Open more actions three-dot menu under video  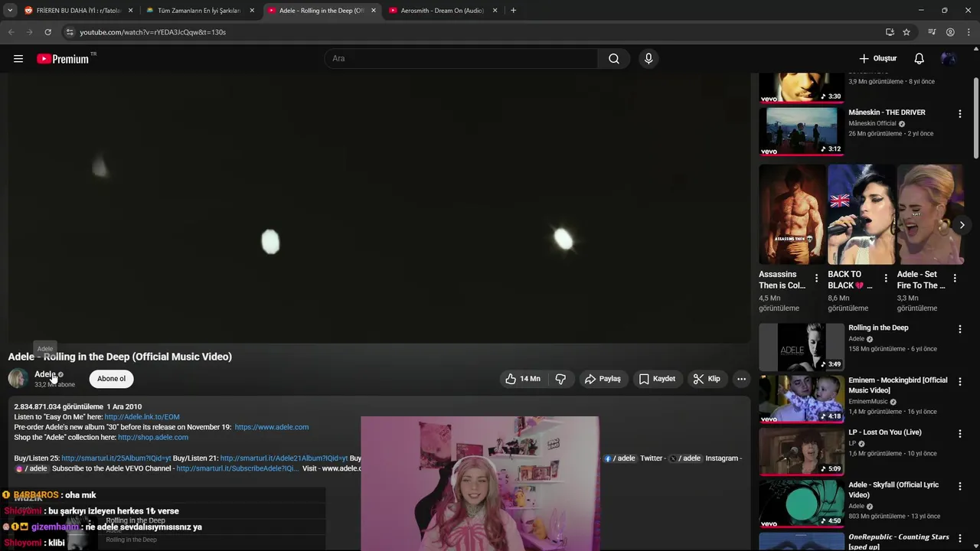point(741,379)
